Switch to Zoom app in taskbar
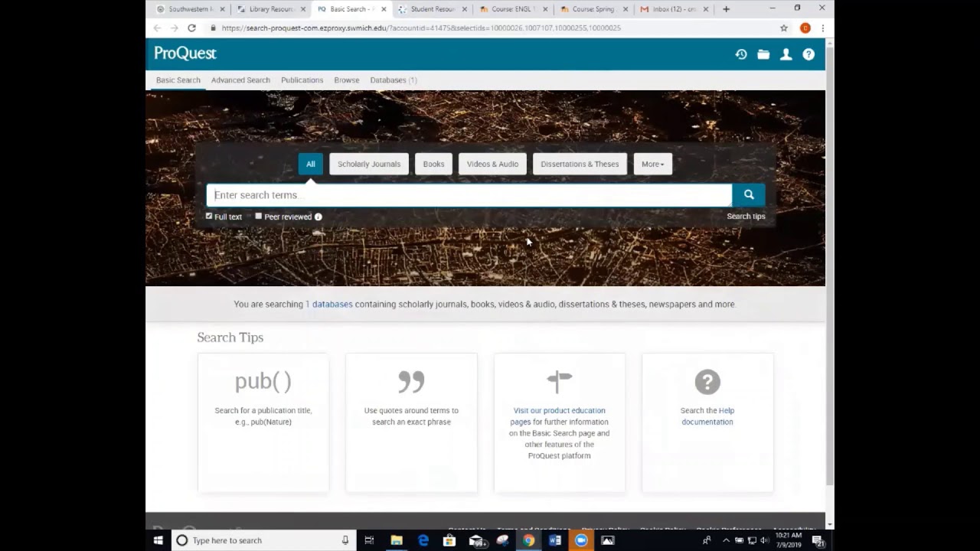 click(x=581, y=540)
